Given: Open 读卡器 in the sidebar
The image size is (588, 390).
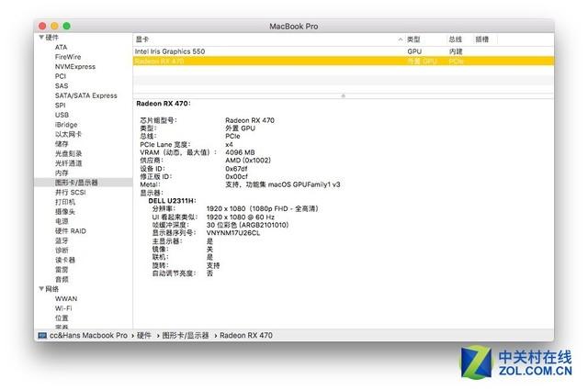Looking at the screenshot, I should [65, 260].
